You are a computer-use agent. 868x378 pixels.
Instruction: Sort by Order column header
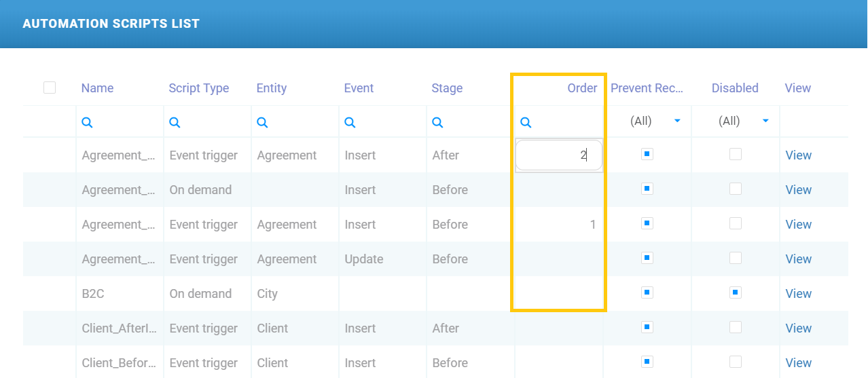point(582,88)
